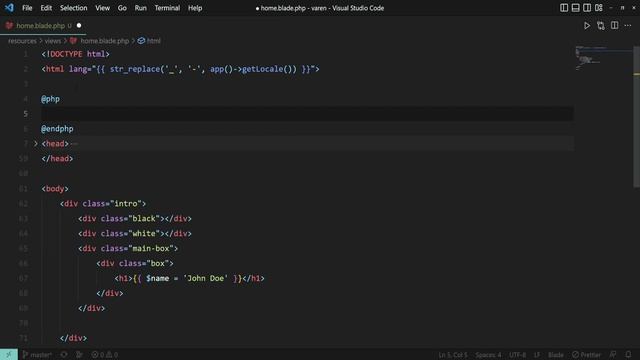Click the vertical editor scrollbar

[x=636, y=116]
